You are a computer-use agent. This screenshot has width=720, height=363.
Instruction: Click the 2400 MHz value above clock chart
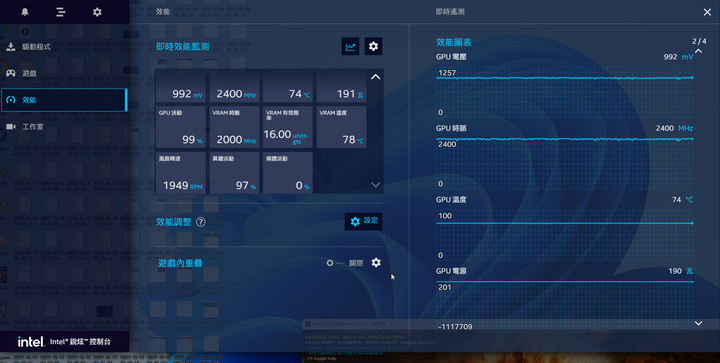coord(674,128)
